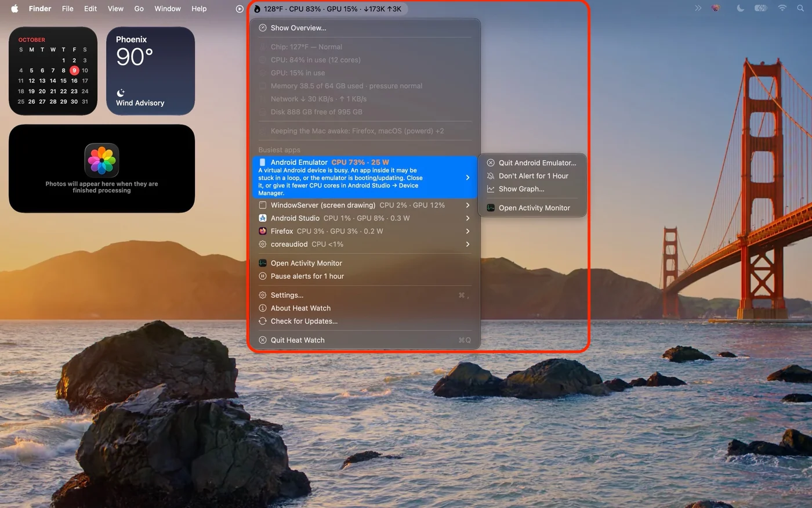This screenshot has width=812, height=508.
Task: Expand the WindowServer submenu arrow
Action: click(467, 205)
